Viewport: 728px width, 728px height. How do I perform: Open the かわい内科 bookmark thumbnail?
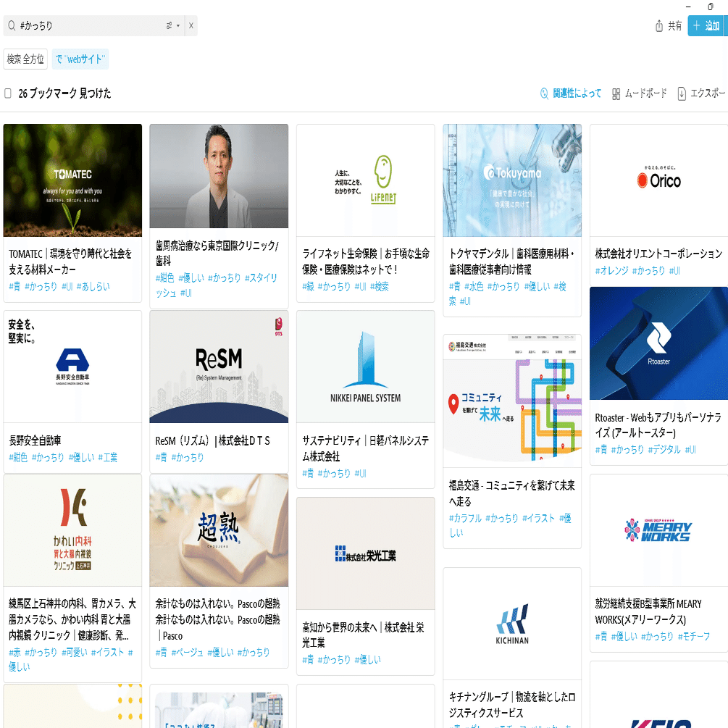click(72, 530)
